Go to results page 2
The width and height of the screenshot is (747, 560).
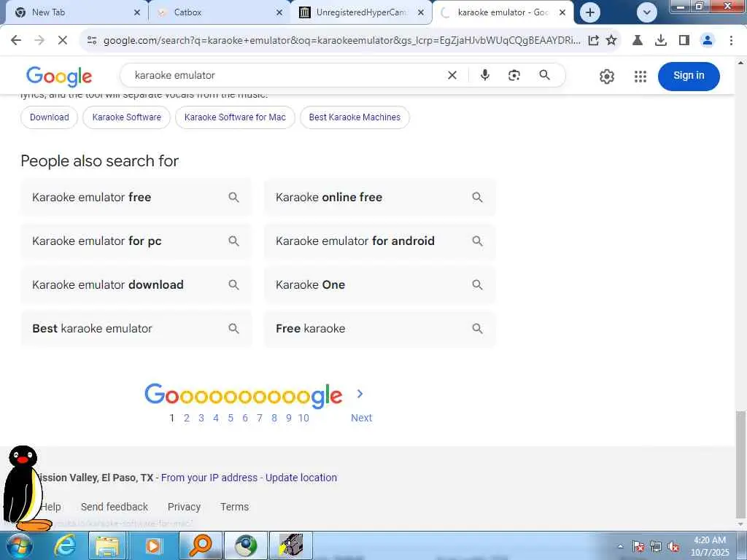click(x=187, y=418)
